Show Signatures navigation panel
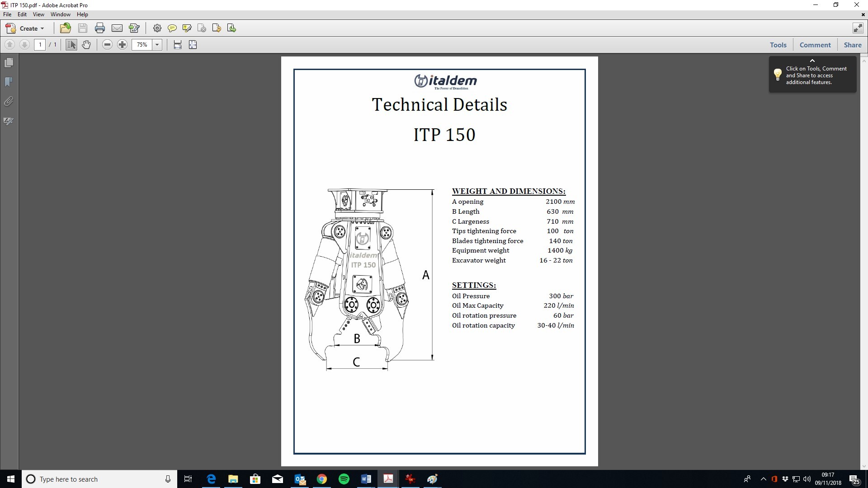This screenshot has width=868, height=488. pos(9,121)
